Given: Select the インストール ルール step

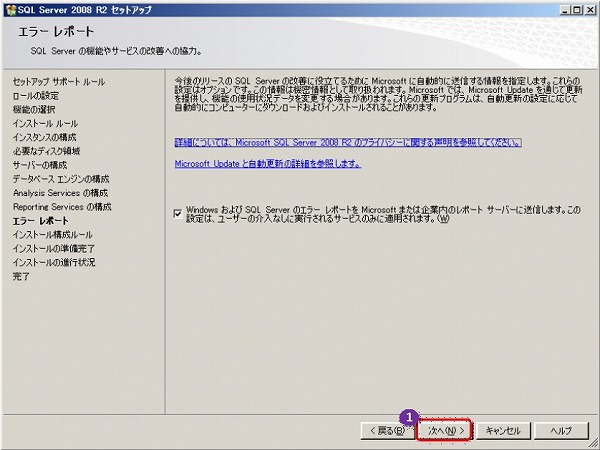Looking at the screenshot, I should 45,123.
